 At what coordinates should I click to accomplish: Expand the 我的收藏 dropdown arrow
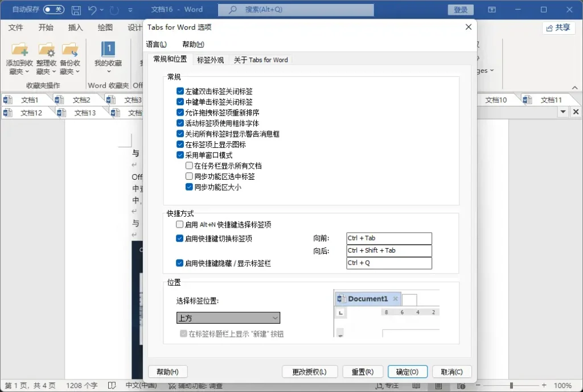[x=109, y=71]
